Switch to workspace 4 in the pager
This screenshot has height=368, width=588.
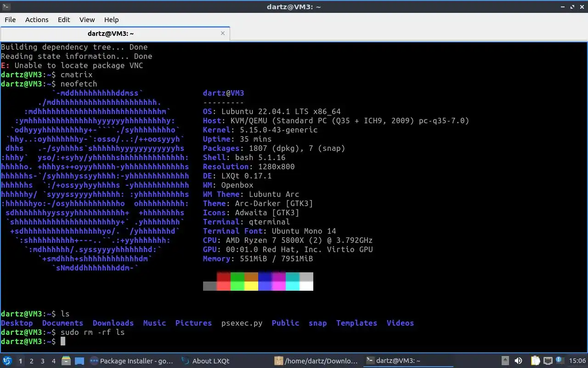click(x=53, y=361)
